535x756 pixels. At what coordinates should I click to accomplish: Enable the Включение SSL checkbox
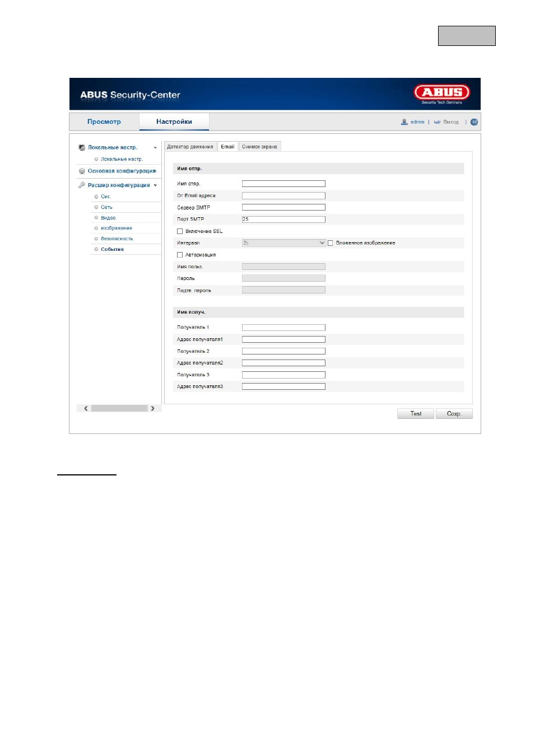click(180, 231)
